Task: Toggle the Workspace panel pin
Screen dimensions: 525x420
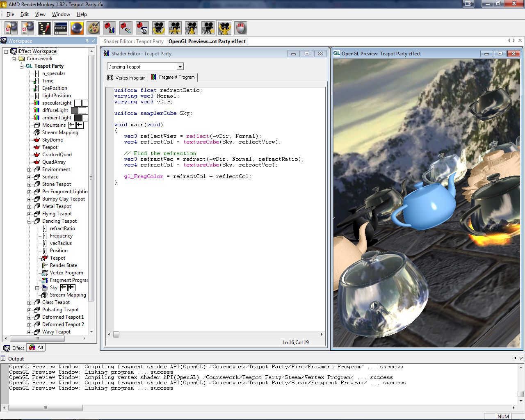Action: pos(87,41)
